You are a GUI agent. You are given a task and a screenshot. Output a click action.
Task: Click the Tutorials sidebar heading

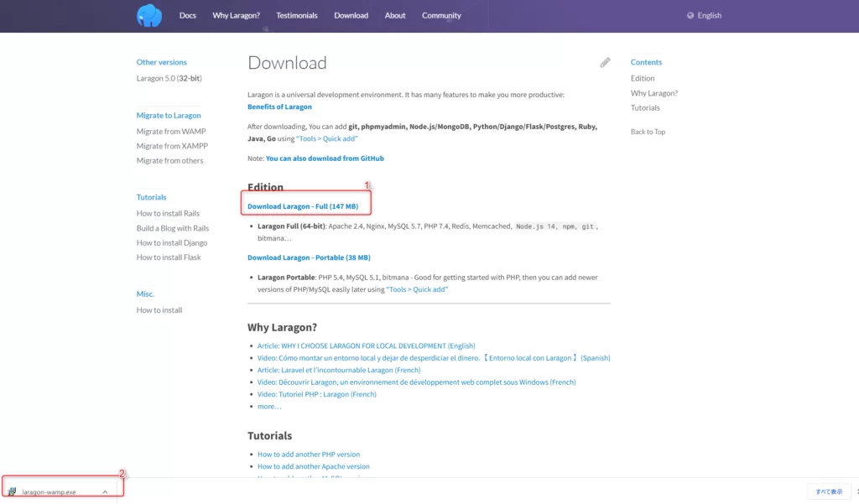click(151, 197)
